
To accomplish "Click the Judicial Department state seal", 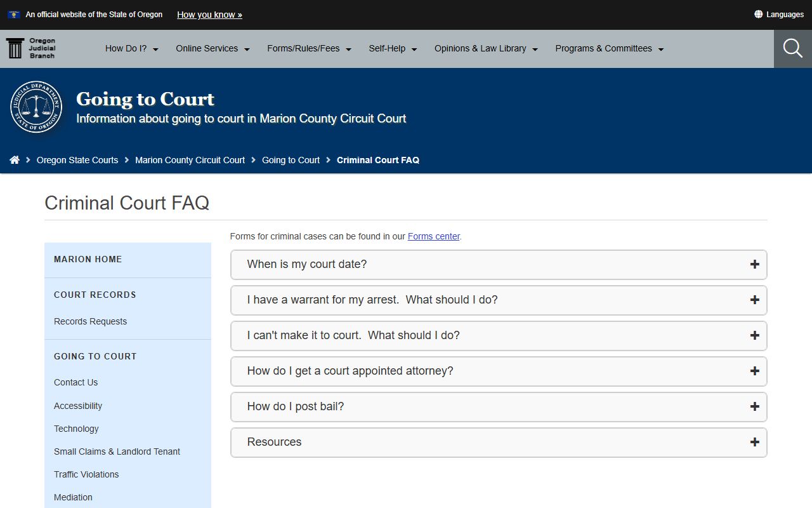I will [36, 107].
